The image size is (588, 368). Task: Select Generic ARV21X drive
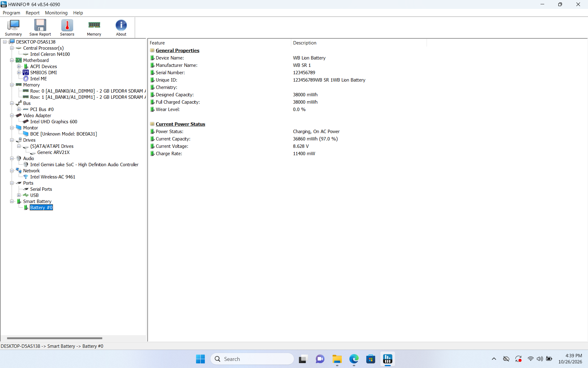[53, 152]
